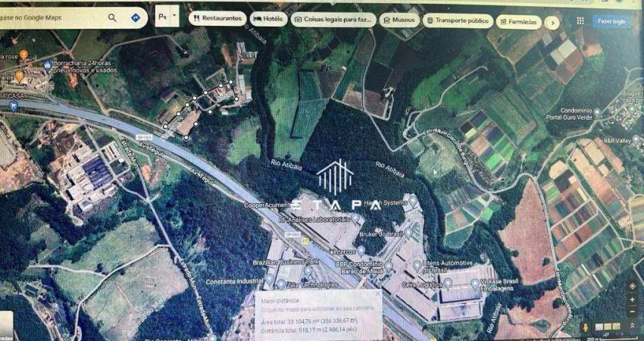Click the Bruker do Brasil pin
Image resolution: width=644 pixels, height=341 pixels.
pos(408,233)
